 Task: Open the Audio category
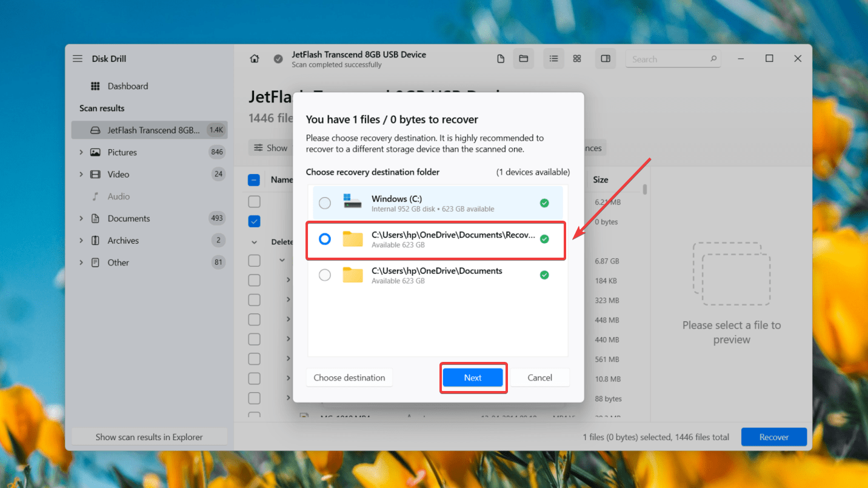tap(119, 196)
